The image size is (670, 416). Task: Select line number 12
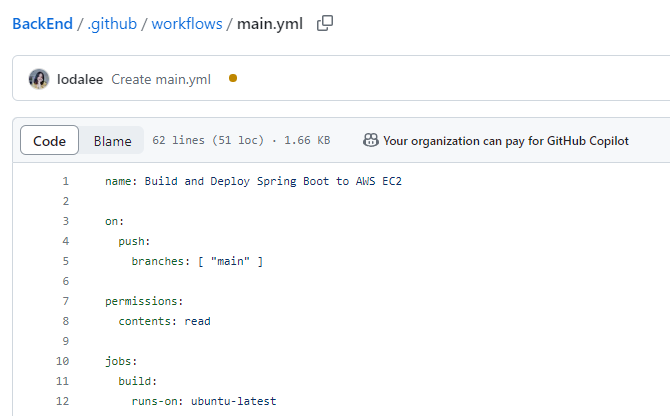pos(62,401)
